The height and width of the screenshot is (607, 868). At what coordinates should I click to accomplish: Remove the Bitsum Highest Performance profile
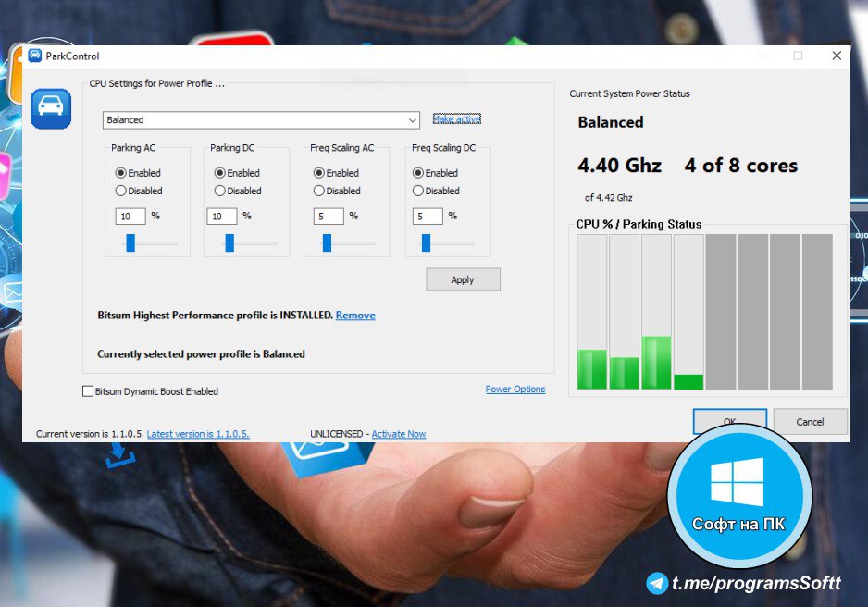point(355,316)
